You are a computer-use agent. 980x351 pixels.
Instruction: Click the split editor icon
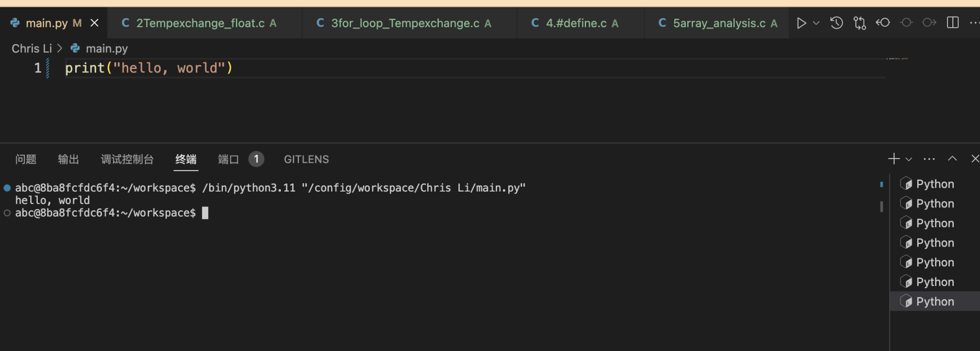click(x=953, y=23)
